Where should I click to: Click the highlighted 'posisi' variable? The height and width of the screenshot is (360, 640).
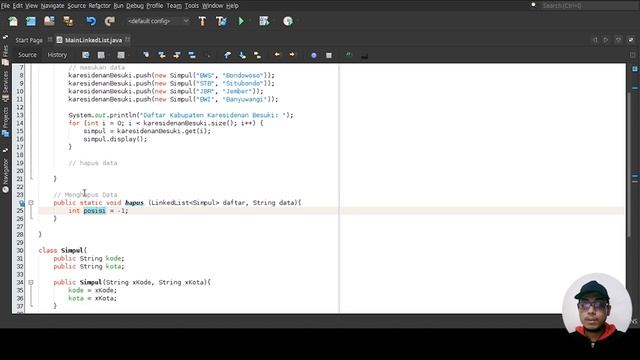tap(94, 211)
